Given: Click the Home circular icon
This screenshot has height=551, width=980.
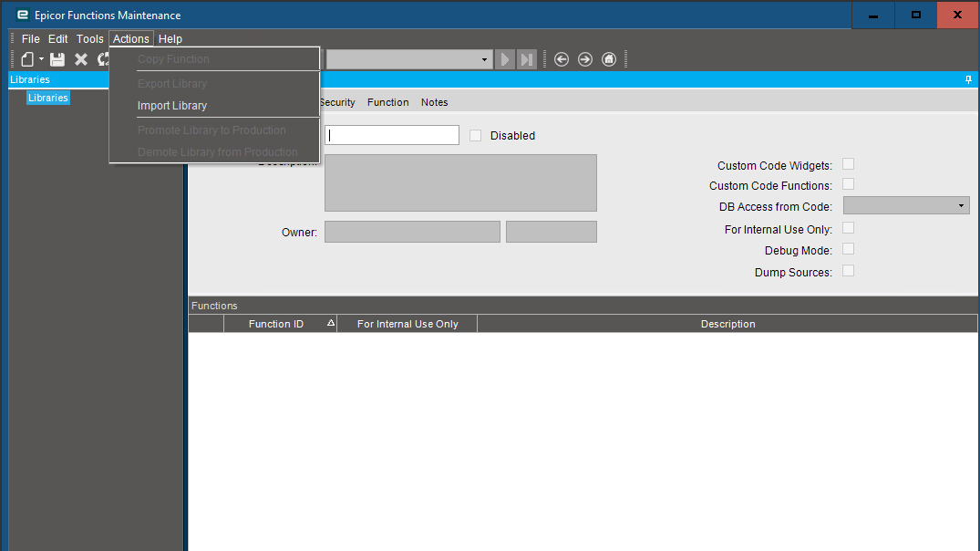Looking at the screenshot, I should pyautogui.click(x=609, y=59).
